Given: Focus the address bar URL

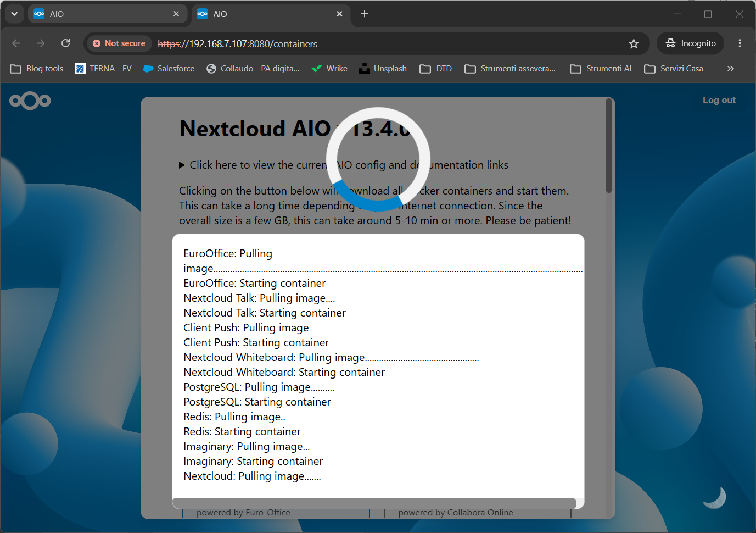Looking at the screenshot, I should [x=237, y=44].
